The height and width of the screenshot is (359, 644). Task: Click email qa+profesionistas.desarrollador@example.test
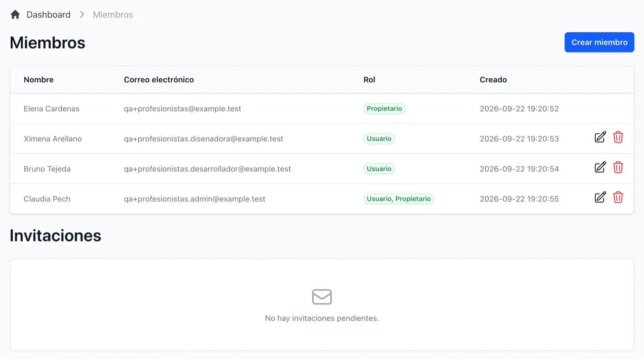[x=207, y=169]
